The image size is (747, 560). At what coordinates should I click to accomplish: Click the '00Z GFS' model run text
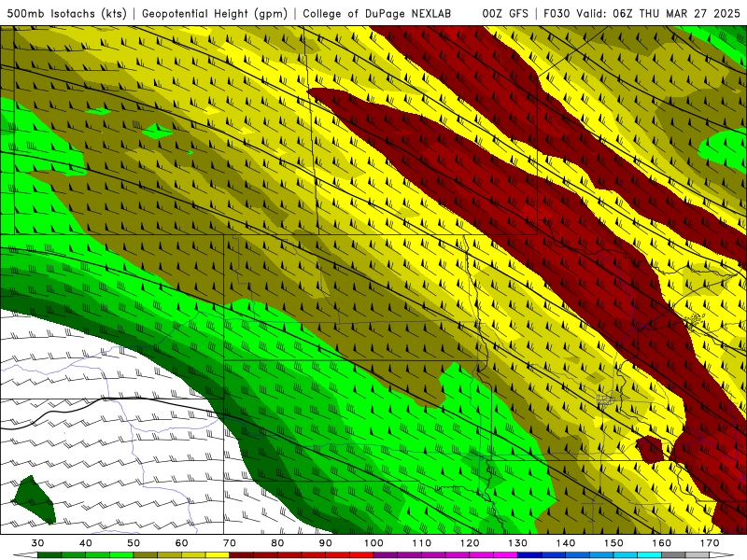point(505,13)
